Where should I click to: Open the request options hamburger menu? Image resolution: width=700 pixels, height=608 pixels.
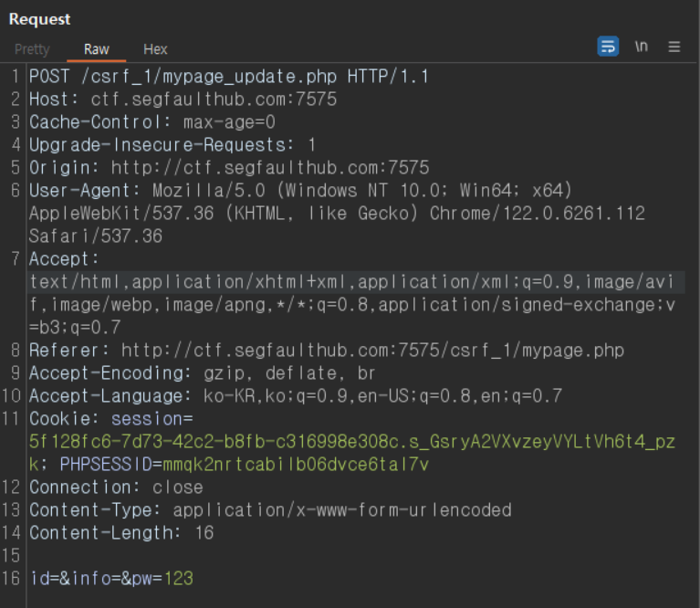tap(674, 47)
